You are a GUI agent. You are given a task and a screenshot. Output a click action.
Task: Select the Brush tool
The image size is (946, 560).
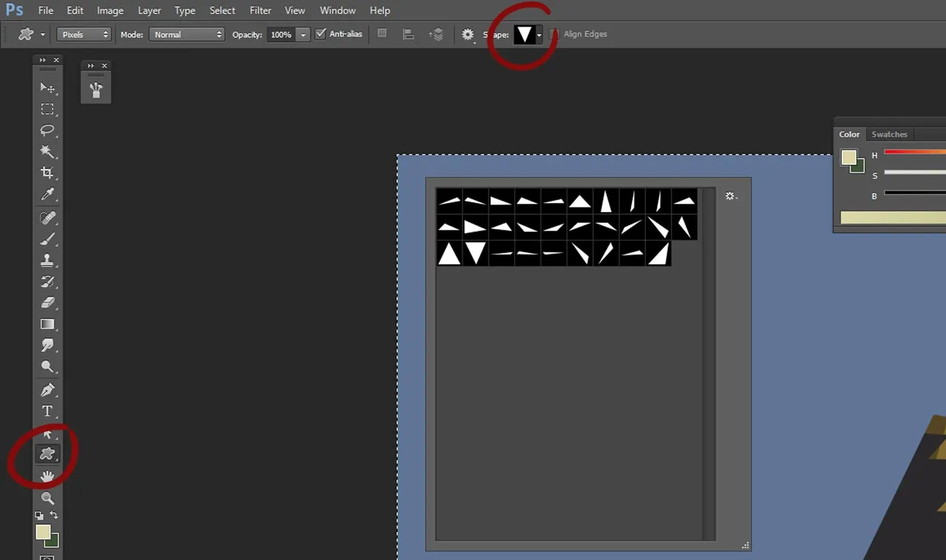(47, 239)
